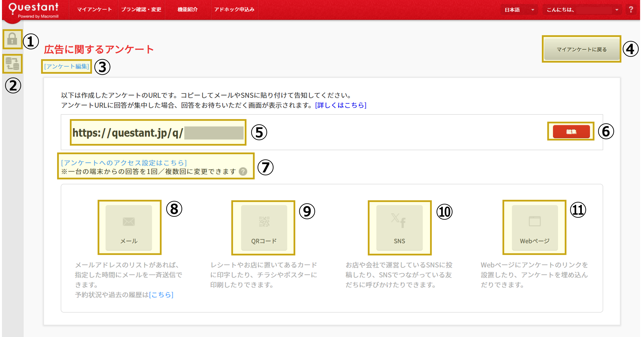Open the アンケートへのアクセス設定はこちら link
The image size is (644, 337).
(124, 163)
